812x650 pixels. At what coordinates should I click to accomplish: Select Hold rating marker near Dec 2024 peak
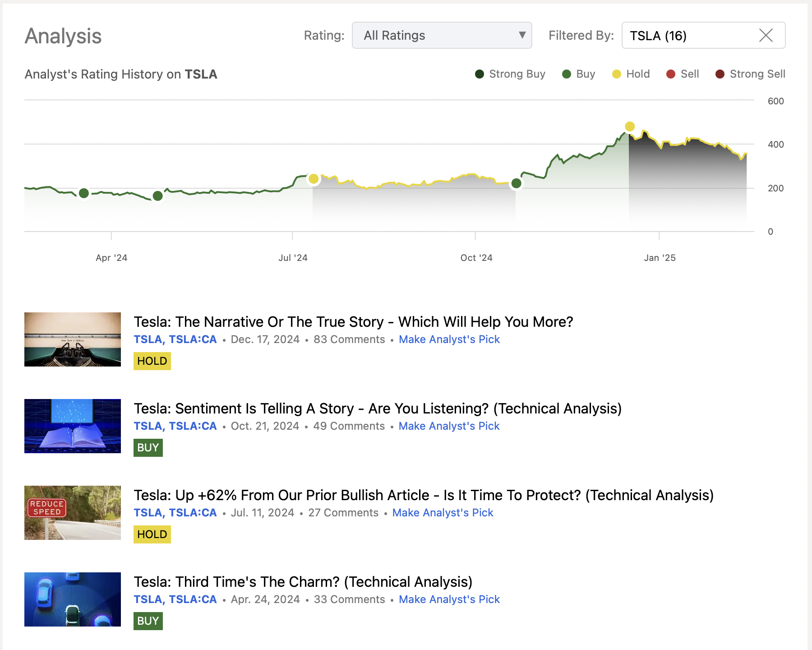[x=630, y=126]
